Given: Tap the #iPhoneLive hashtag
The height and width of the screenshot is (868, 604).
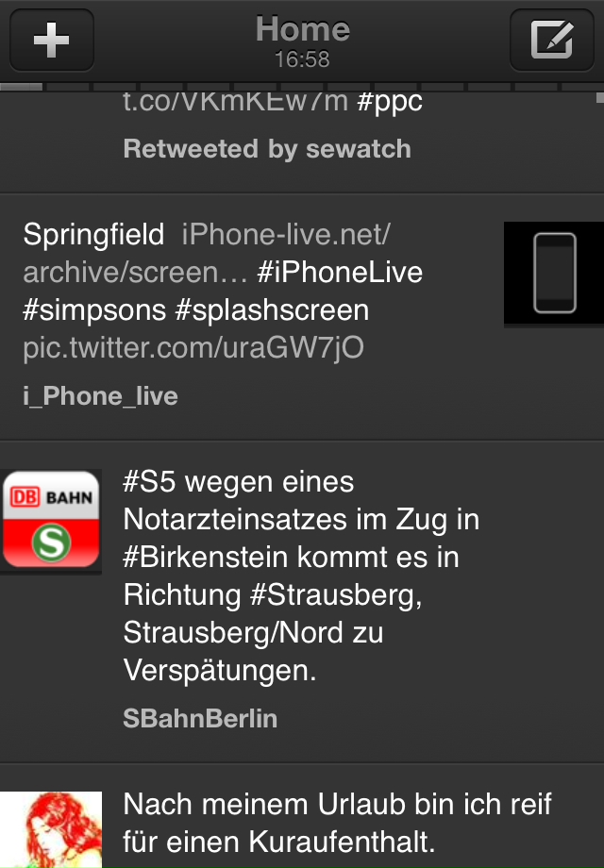Looking at the screenshot, I should tap(340, 273).
